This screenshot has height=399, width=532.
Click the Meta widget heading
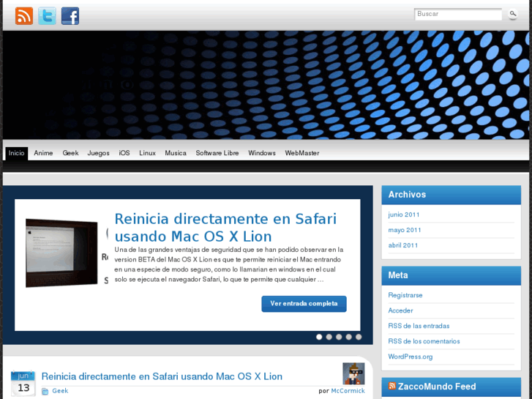[x=398, y=275]
